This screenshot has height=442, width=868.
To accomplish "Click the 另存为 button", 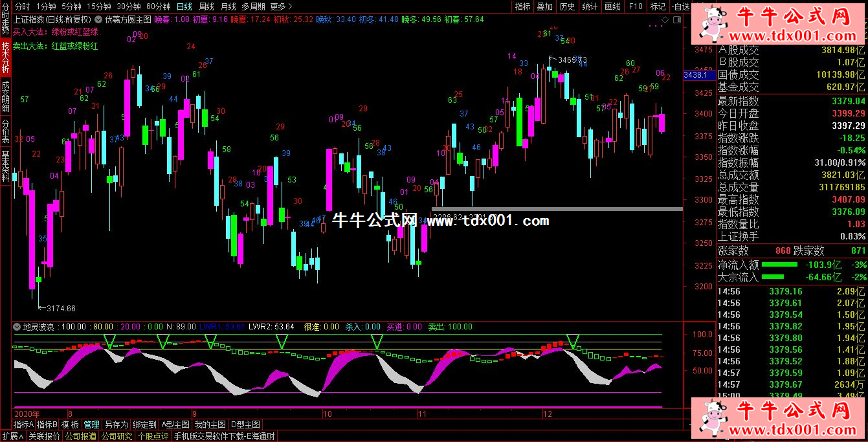I will (117, 425).
